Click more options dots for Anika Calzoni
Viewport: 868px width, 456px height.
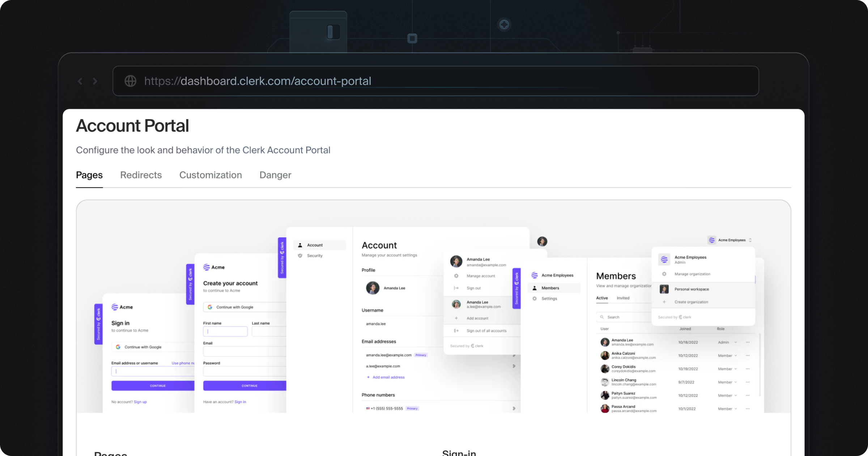[748, 356]
